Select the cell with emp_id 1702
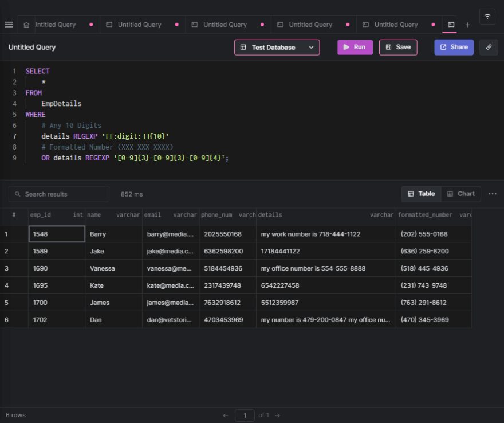 57,320
